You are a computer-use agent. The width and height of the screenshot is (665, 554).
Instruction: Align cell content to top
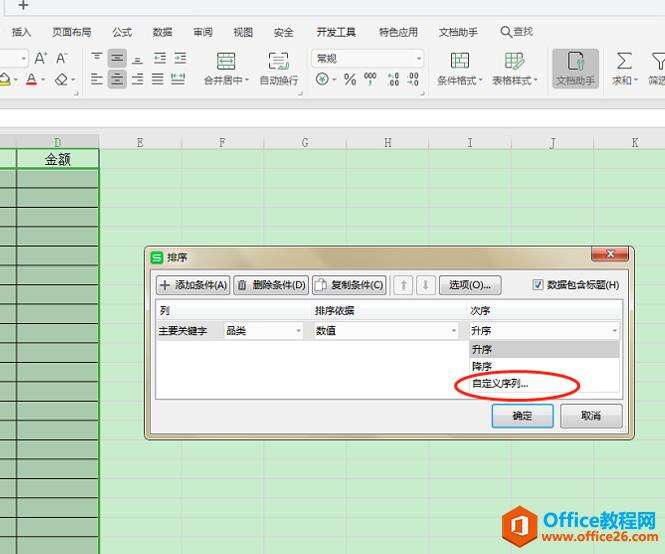[97, 58]
